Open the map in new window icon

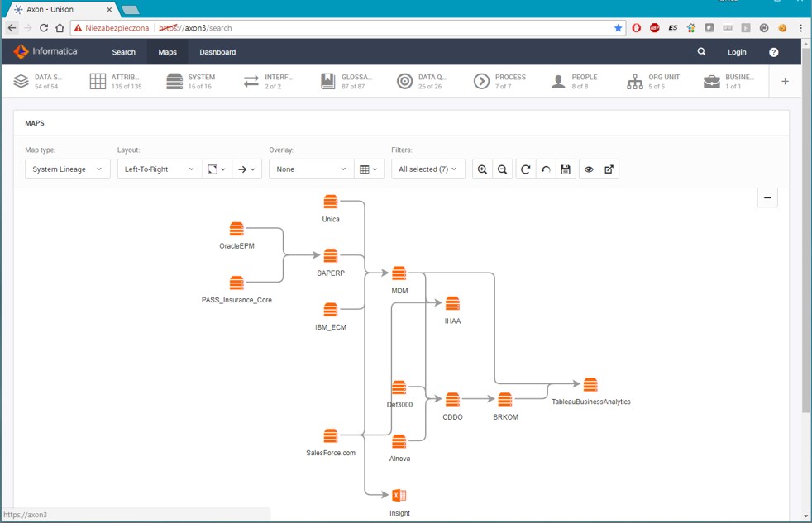coord(609,169)
